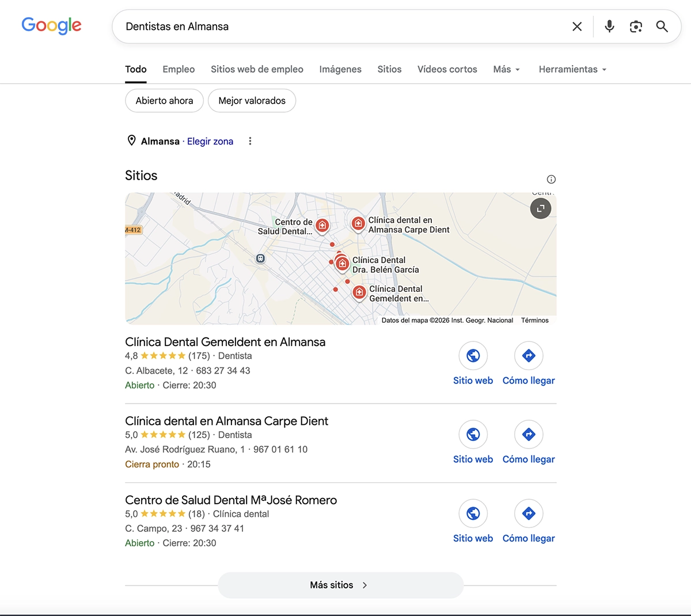Open the Vídeos cortos tab
The width and height of the screenshot is (691, 616).
[447, 69]
